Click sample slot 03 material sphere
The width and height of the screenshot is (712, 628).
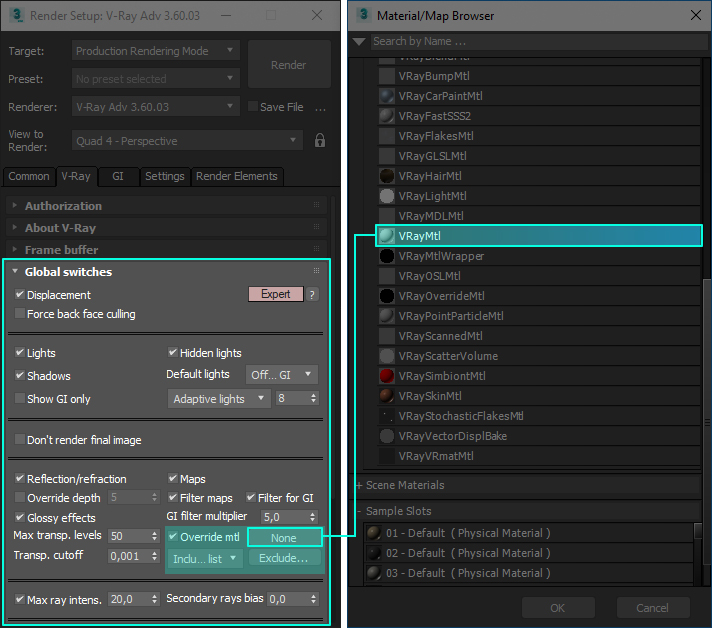click(374, 573)
